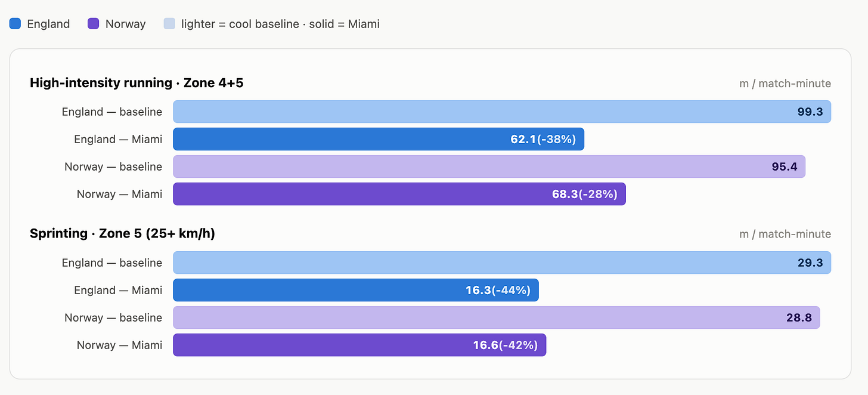
Task: Click the High-intensity running Zone 4+5 heading
Action: [x=137, y=83]
